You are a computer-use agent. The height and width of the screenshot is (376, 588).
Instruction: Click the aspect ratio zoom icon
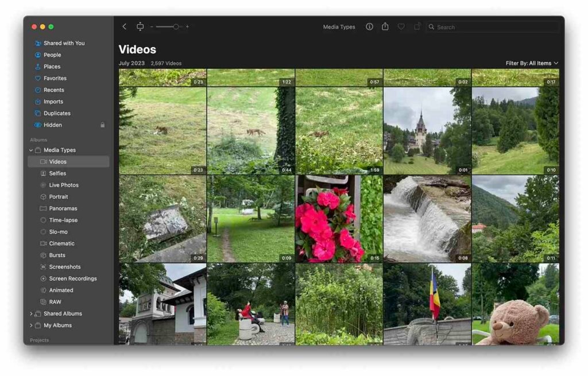140,26
